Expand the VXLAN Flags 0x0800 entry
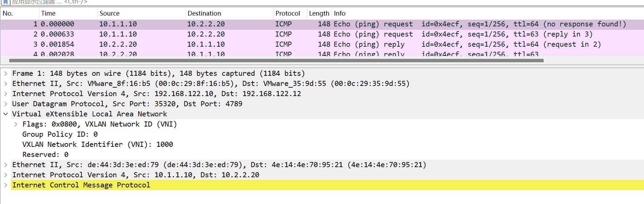 (x=16, y=124)
